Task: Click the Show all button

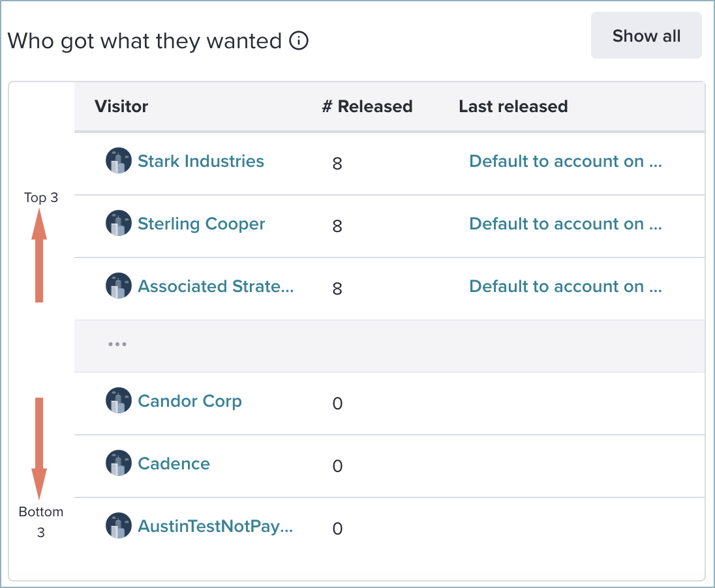Action: (x=646, y=36)
